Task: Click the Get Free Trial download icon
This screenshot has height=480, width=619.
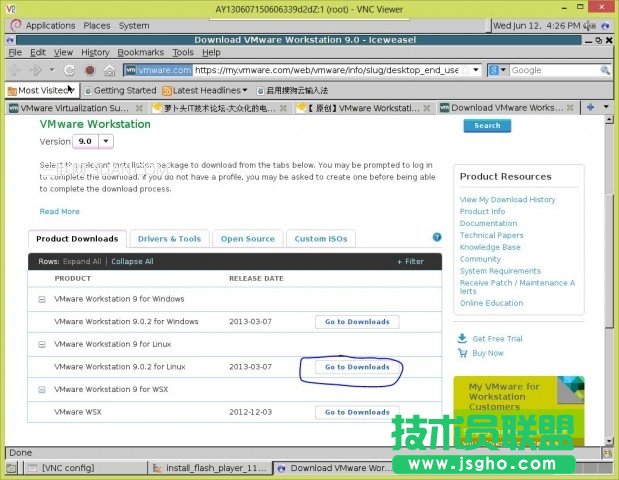Action: [462, 338]
